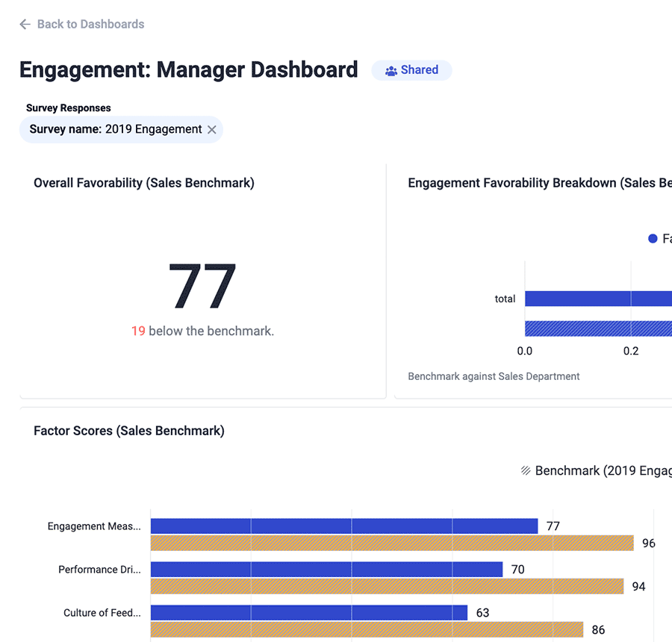Expand the truncated Performance Dri... label
The width and height of the screenshot is (672, 642).
[99, 570]
